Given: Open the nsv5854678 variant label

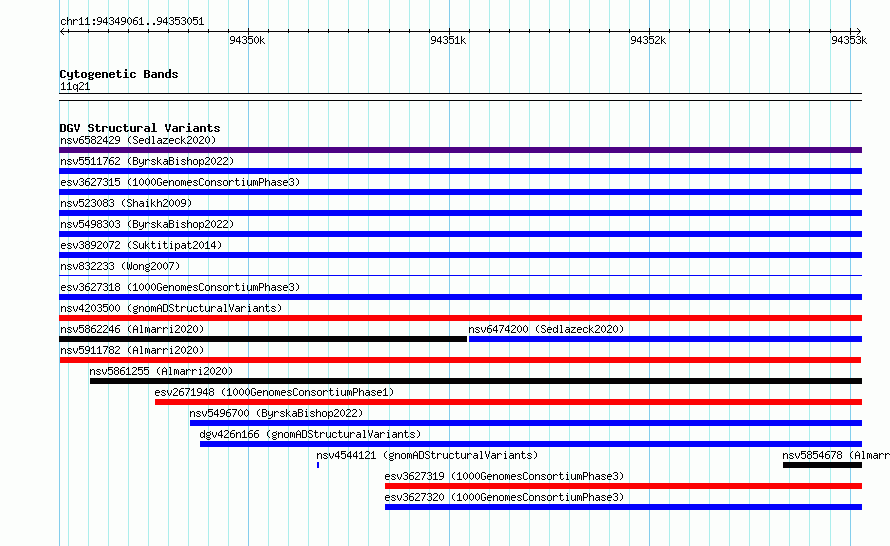Looking at the screenshot, I should coord(836,455).
